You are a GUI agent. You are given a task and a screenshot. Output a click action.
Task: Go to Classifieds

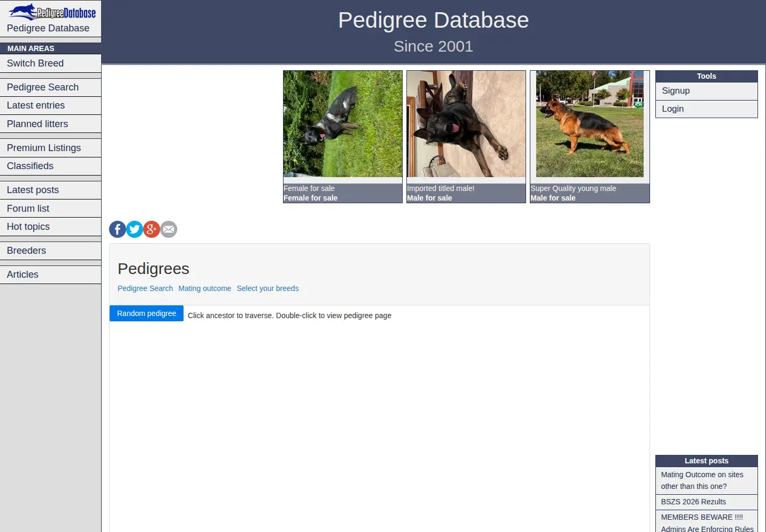pos(51,166)
